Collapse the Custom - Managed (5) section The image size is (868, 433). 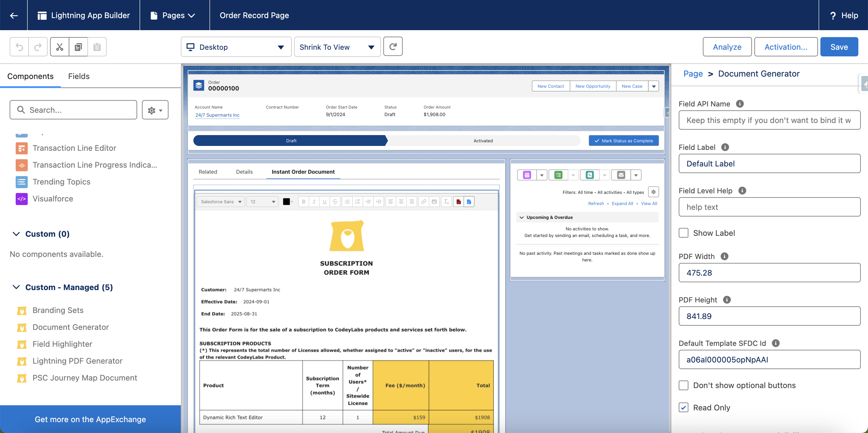point(16,287)
